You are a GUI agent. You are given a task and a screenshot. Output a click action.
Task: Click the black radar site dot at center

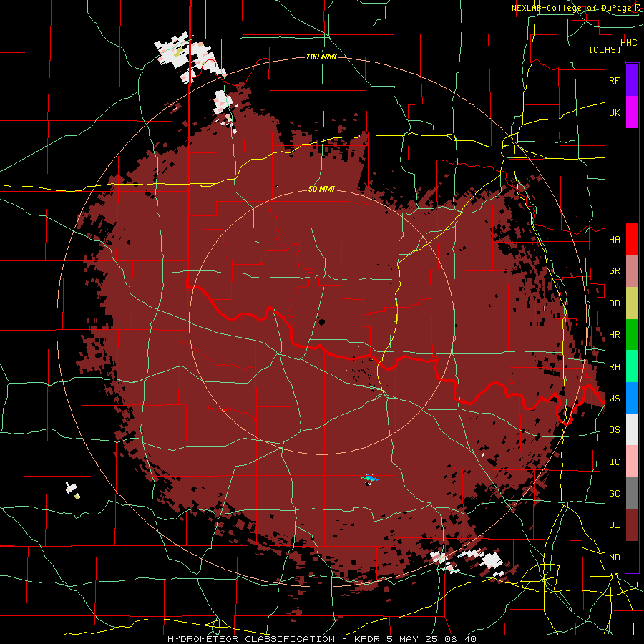pyautogui.click(x=321, y=322)
